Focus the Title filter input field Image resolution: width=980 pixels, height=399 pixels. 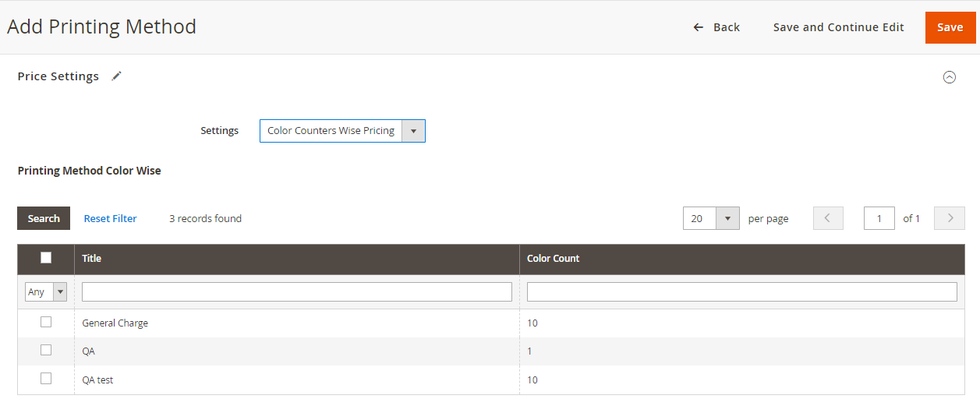[297, 292]
